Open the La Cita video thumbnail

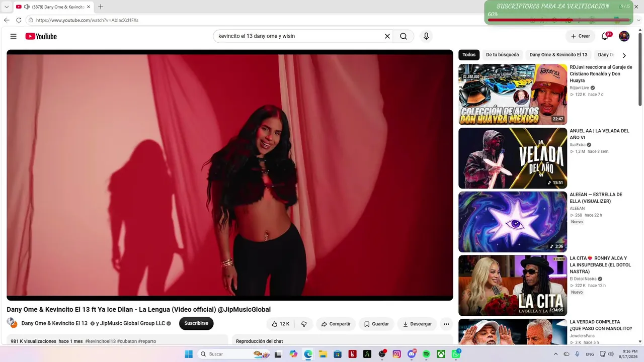(x=513, y=286)
